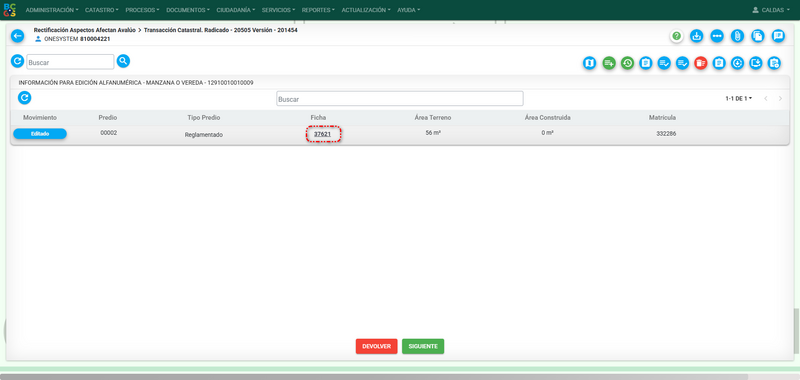Select predio cell 00002
The image size is (800, 380).
point(109,133)
